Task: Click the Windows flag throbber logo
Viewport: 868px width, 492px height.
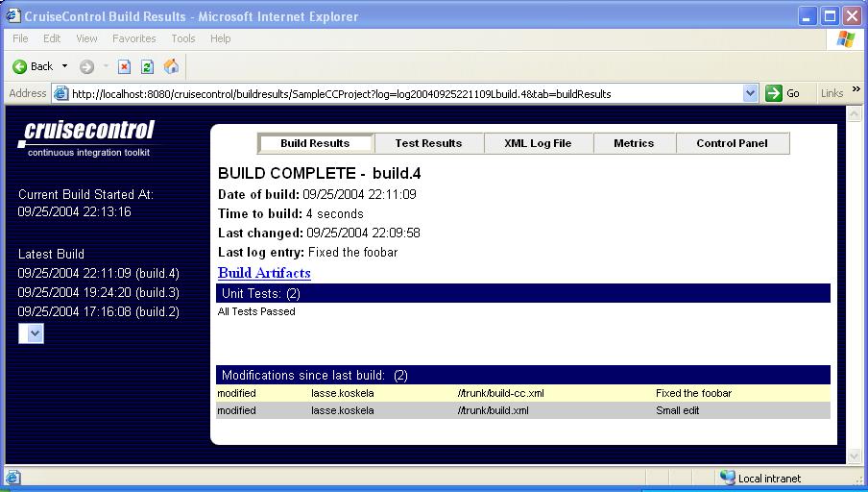Action: pos(846,38)
